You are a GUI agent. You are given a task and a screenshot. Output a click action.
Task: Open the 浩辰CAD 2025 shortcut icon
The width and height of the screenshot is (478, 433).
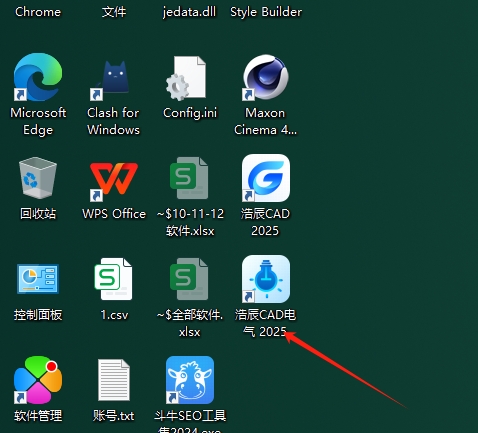click(266, 178)
